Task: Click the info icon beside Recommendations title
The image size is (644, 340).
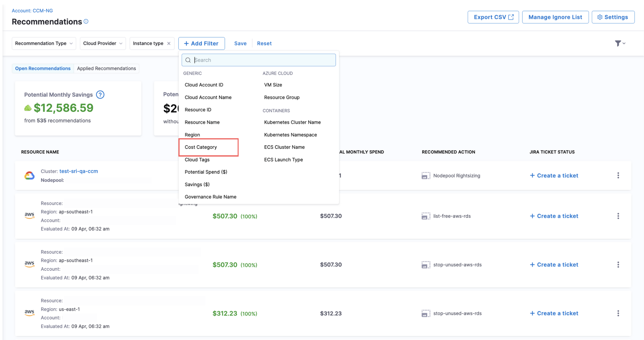Action: pos(86,21)
